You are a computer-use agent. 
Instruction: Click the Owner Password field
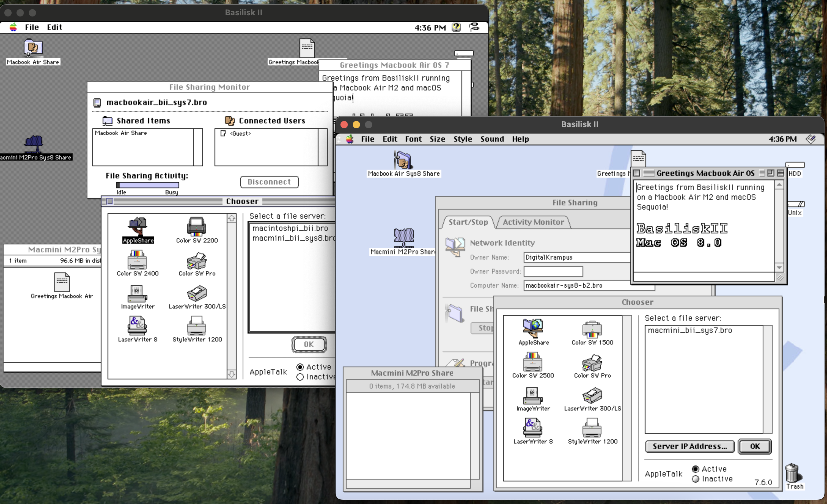(553, 272)
